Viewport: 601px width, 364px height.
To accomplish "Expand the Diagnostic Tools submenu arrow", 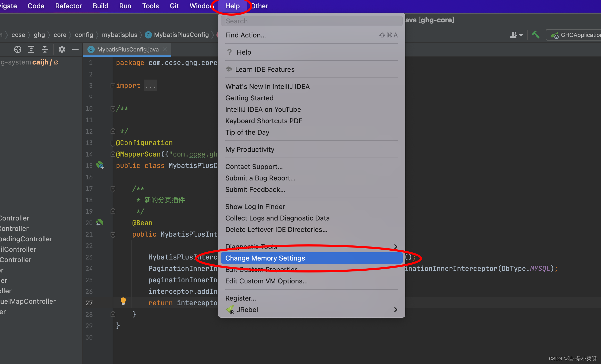I will point(396,246).
